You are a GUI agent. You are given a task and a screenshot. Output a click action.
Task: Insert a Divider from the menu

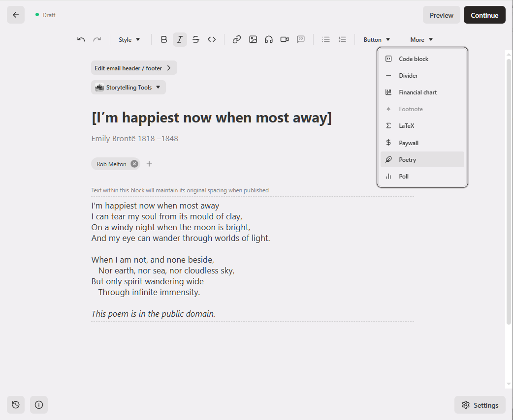pyautogui.click(x=422, y=76)
